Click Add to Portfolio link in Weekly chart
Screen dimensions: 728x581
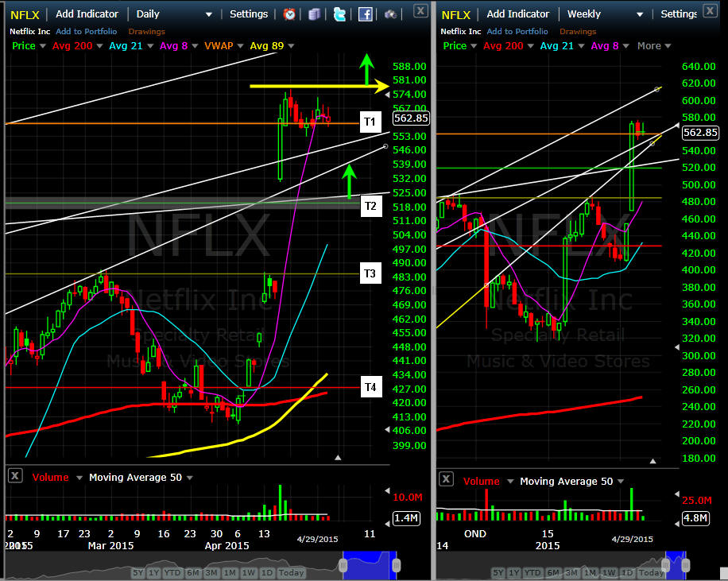pos(517,32)
